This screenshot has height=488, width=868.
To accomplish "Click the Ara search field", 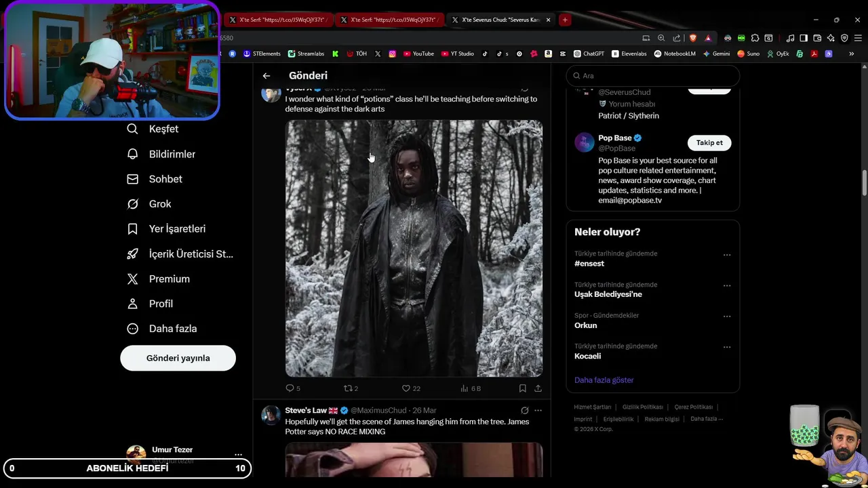I will point(653,76).
